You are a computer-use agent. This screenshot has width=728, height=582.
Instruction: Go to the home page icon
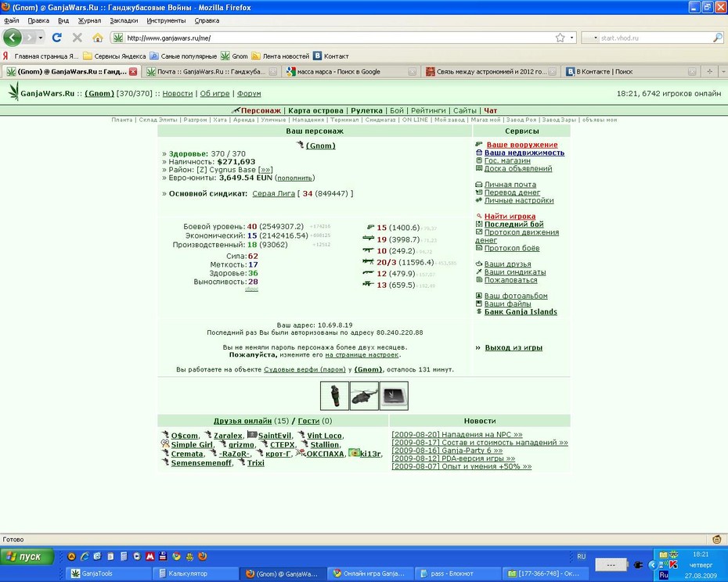98,38
